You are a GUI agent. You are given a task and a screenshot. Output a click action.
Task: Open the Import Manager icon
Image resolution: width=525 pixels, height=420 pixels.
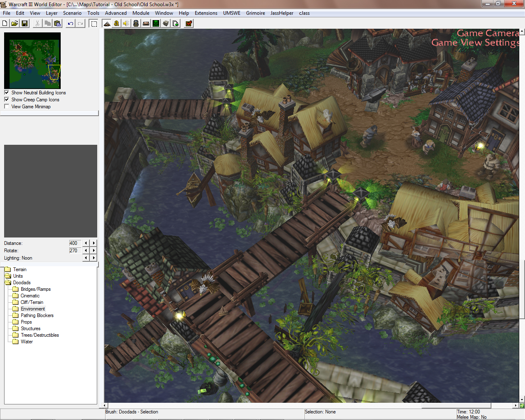pos(176,23)
